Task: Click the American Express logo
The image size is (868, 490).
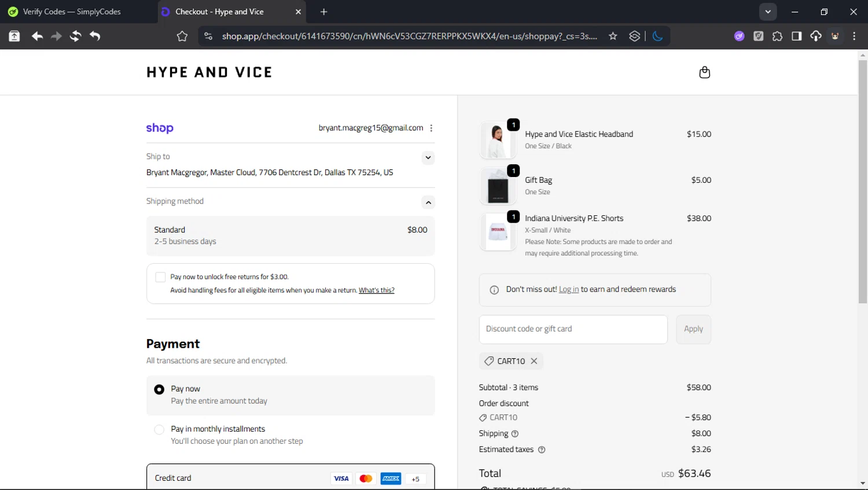Action: coord(391,478)
